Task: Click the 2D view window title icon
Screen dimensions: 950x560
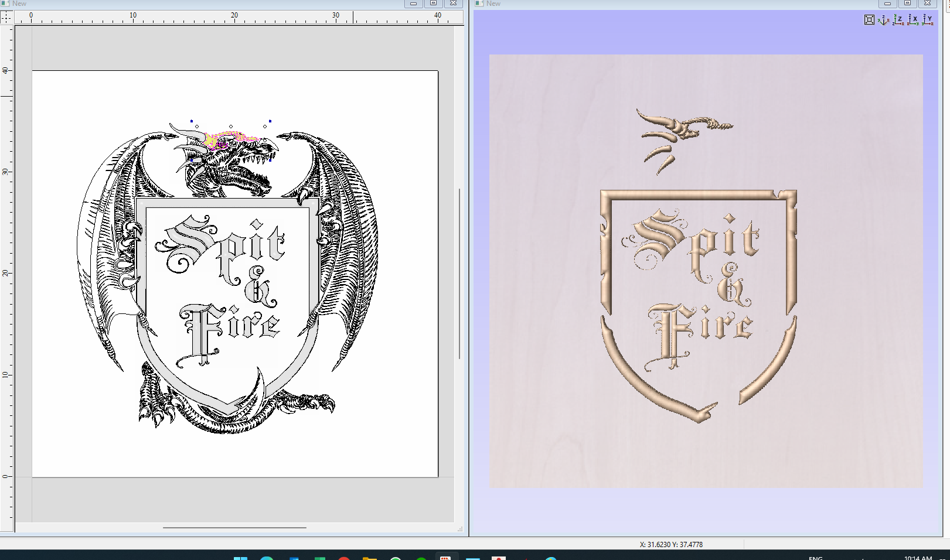Action: pos(5,4)
